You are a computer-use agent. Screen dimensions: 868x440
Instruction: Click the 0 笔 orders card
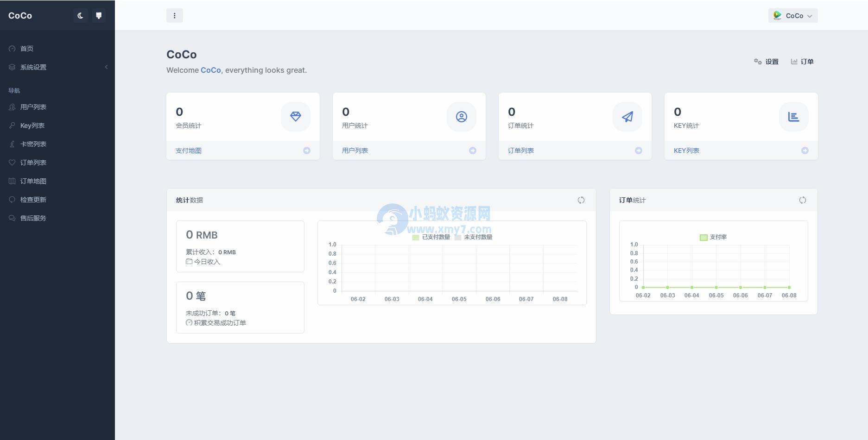point(240,308)
